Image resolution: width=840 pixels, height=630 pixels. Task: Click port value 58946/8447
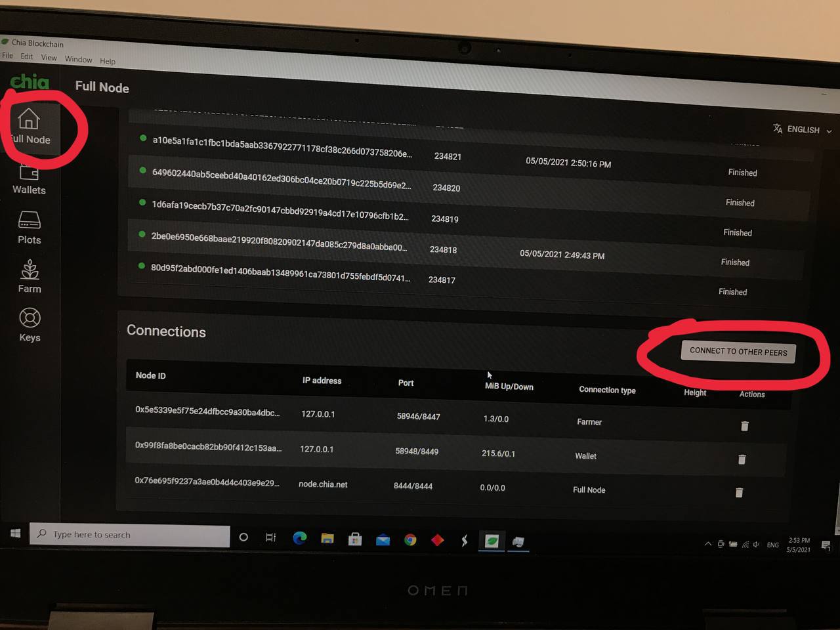pyautogui.click(x=418, y=416)
